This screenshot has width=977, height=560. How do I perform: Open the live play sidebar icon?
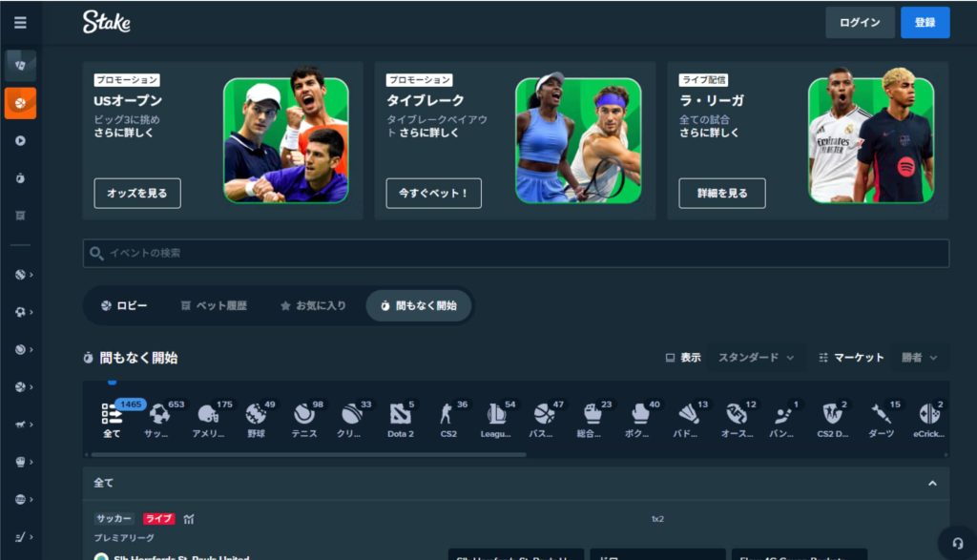(20, 141)
